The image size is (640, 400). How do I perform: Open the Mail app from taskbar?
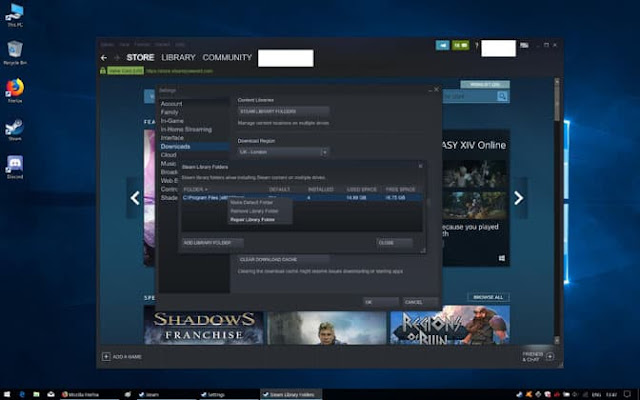pos(51,395)
